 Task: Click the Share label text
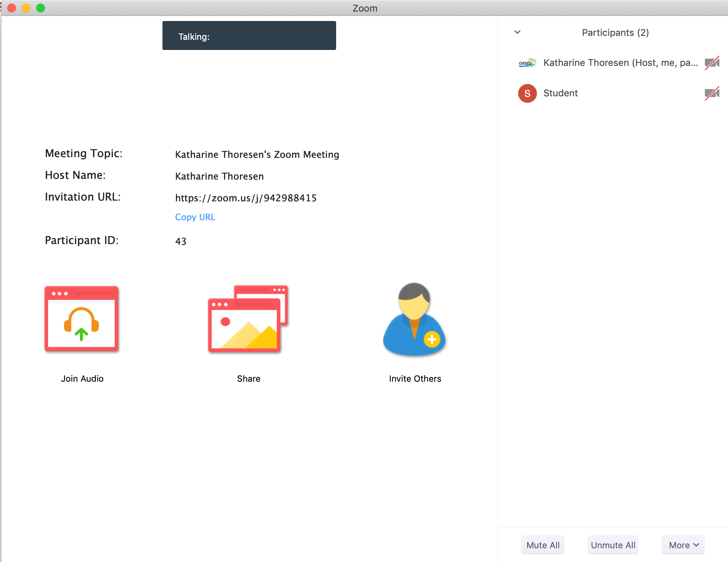pos(249,379)
